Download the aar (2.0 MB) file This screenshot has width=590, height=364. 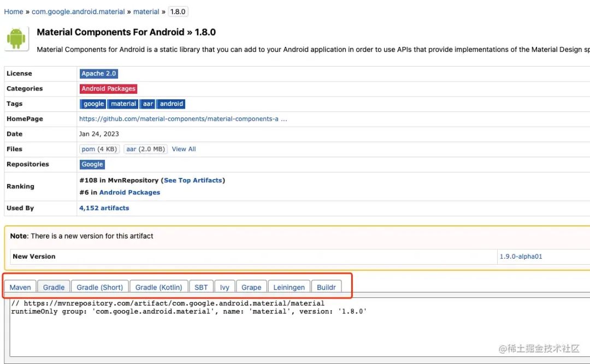click(x=145, y=149)
